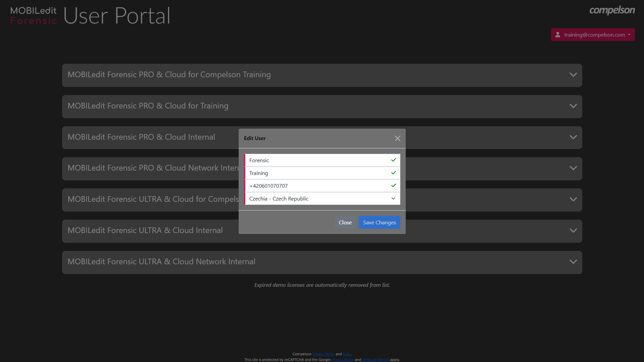Edit the last name field containing Training
644x362 pixels.
tap(322, 173)
